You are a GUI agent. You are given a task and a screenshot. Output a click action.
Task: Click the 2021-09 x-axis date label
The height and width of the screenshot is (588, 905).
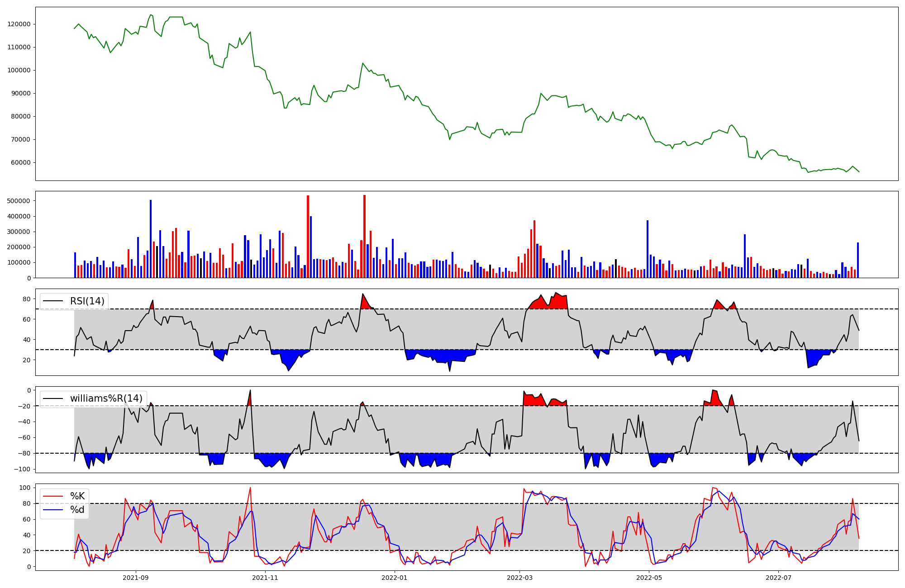pos(135,578)
